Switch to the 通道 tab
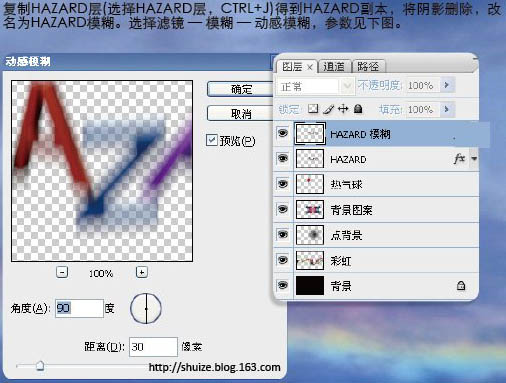The height and width of the screenshot is (383, 506). 334,67
